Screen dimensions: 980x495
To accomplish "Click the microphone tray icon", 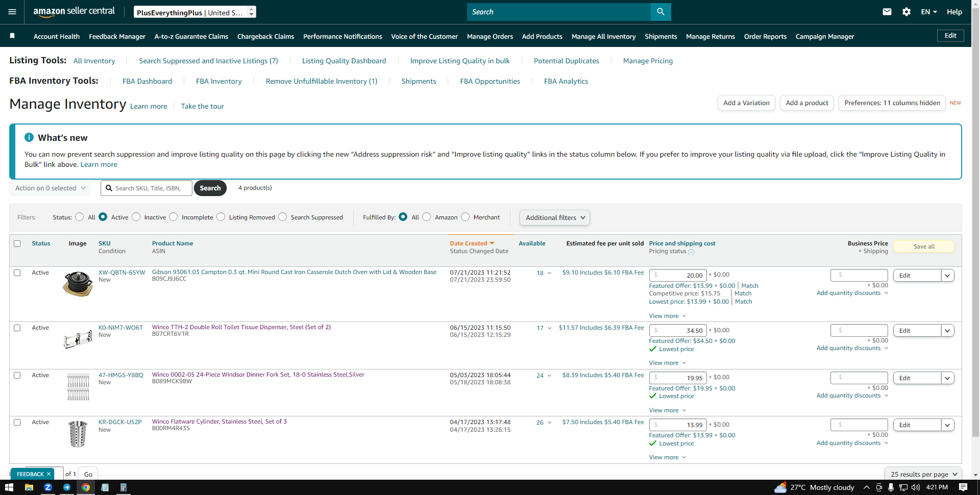I will pos(891,487).
